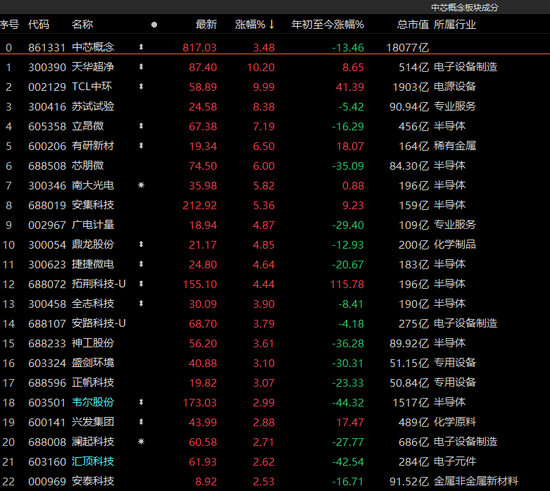This screenshot has height=491, width=550.
Task: Click the marker icon next to TCL中环
Action: point(141,86)
